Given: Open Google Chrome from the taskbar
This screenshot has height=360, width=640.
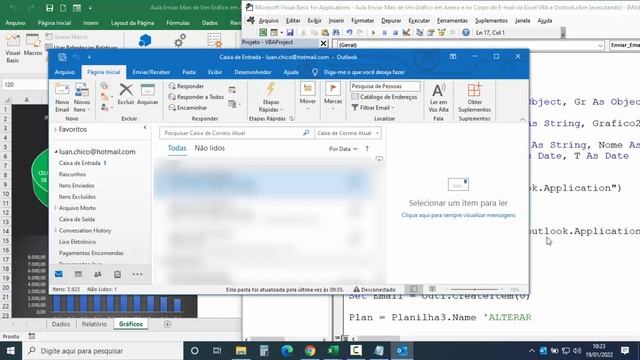Looking at the screenshot, I should 310,351.
